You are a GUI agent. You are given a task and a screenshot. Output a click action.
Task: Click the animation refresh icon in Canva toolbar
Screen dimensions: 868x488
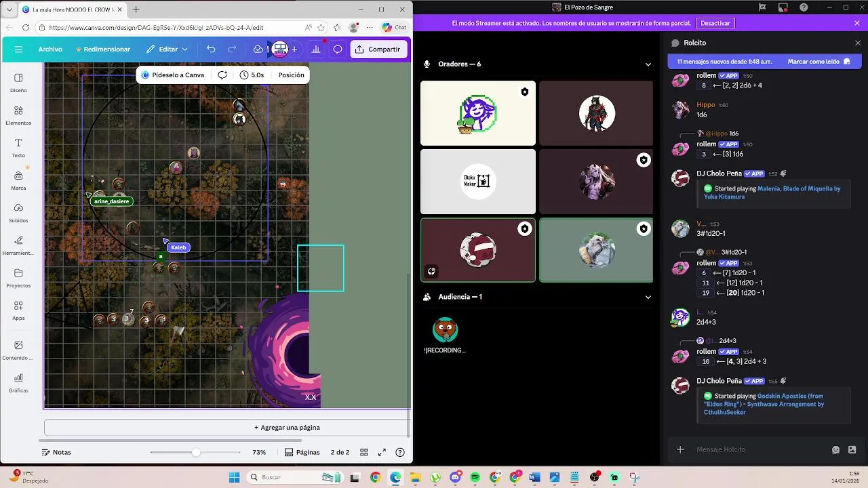point(222,75)
